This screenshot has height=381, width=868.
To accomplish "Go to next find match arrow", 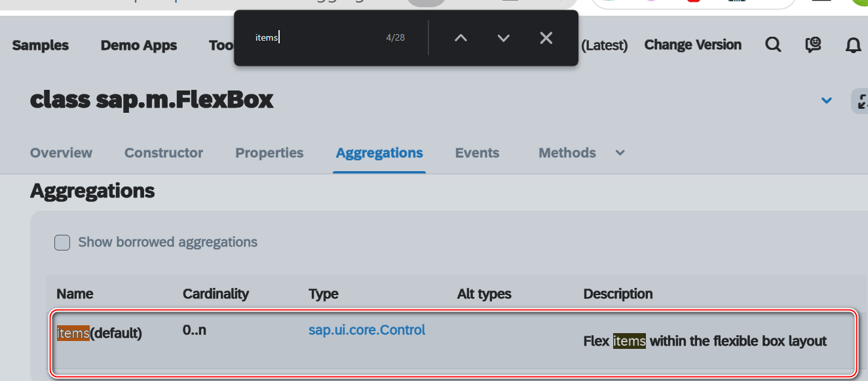I will click(504, 38).
